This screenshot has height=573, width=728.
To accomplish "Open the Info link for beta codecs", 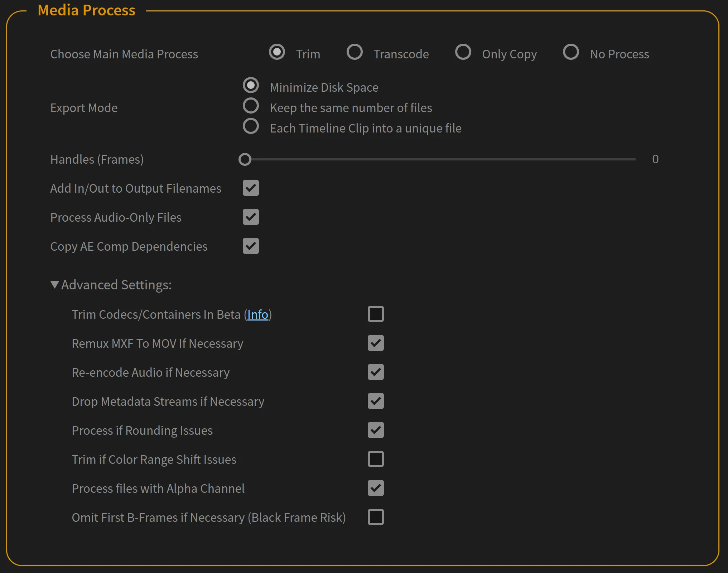I will 258,314.
